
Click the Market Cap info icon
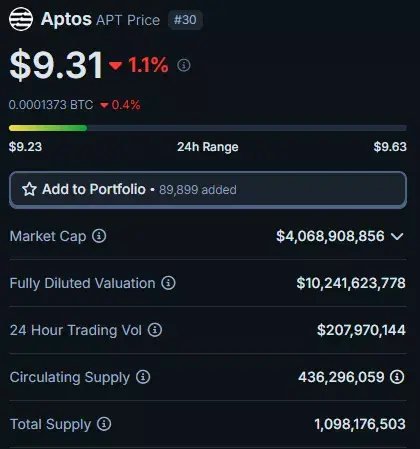99,236
